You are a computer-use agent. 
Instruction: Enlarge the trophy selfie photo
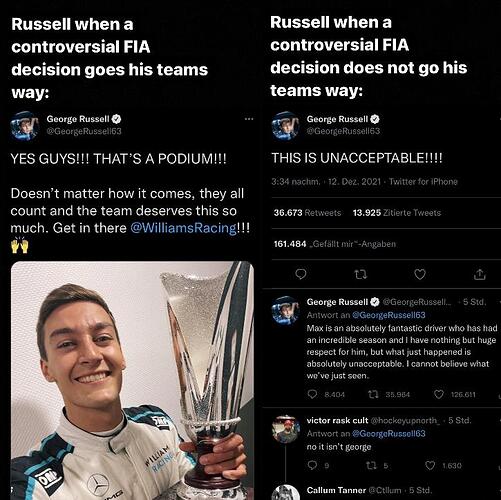pyautogui.click(x=132, y=380)
